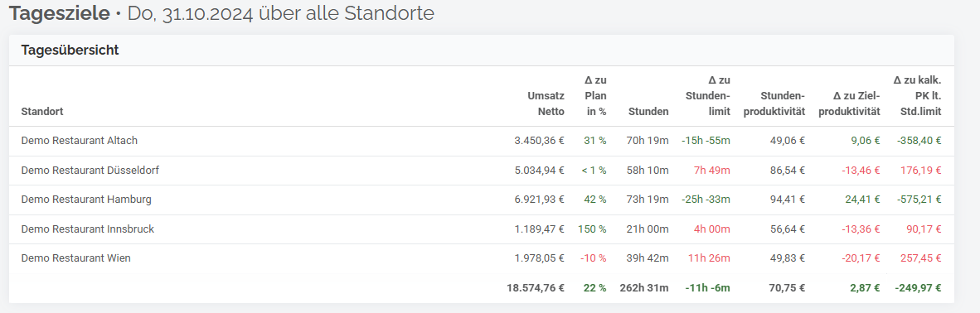Sort by Umsatz Netto column header
Screen dimensions: 980x313
(x=546, y=104)
